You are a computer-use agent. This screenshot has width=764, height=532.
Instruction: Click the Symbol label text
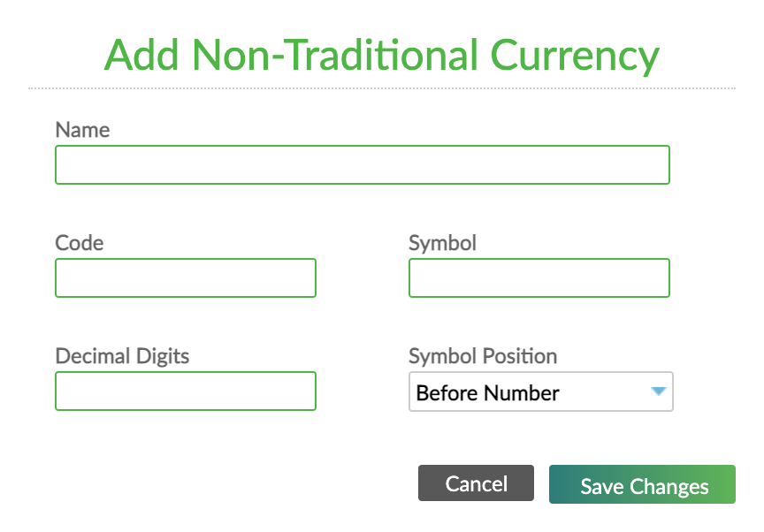tap(442, 243)
